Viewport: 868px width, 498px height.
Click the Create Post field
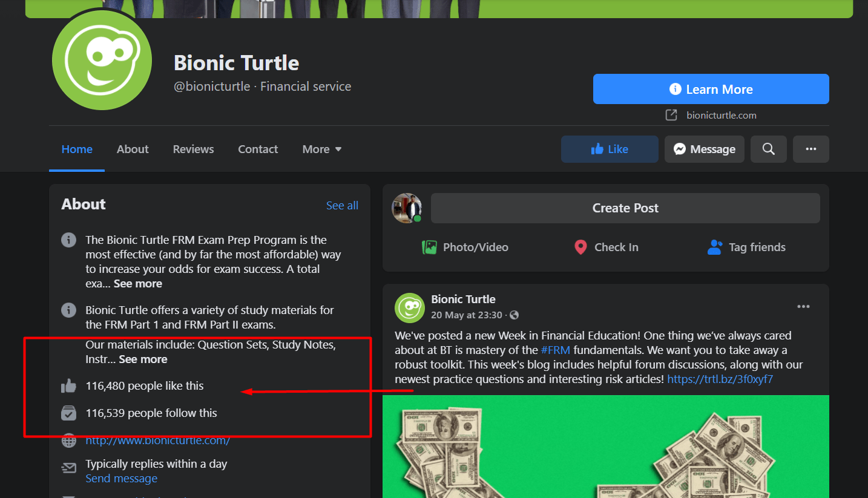pos(625,208)
